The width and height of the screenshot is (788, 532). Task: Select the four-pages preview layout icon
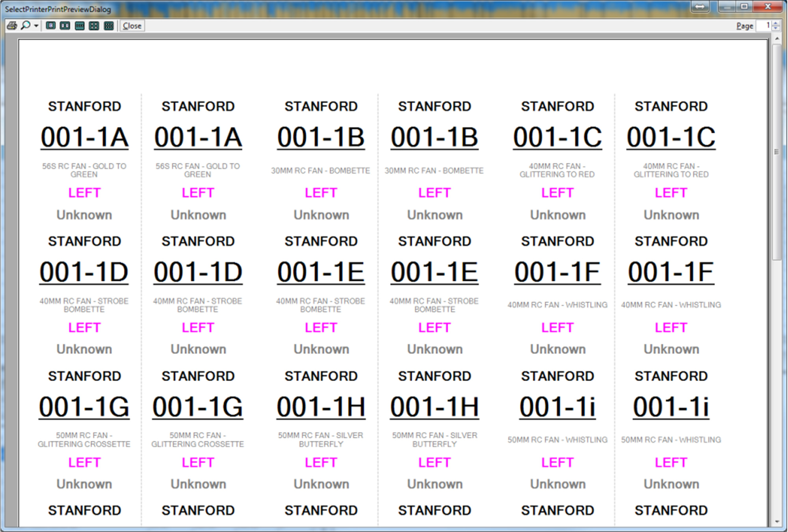pyautogui.click(x=94, y=26)
